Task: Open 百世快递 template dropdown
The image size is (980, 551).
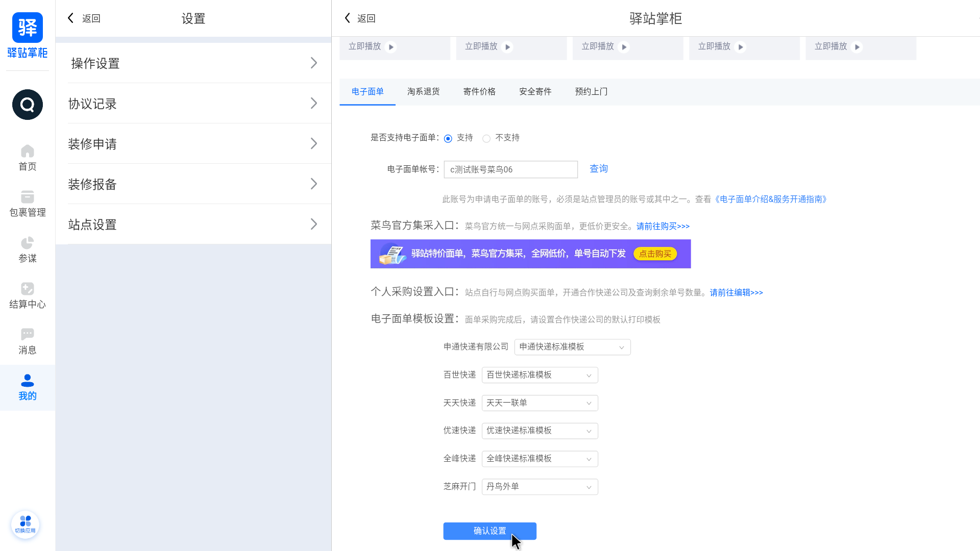Action: [x=540, y=375]
